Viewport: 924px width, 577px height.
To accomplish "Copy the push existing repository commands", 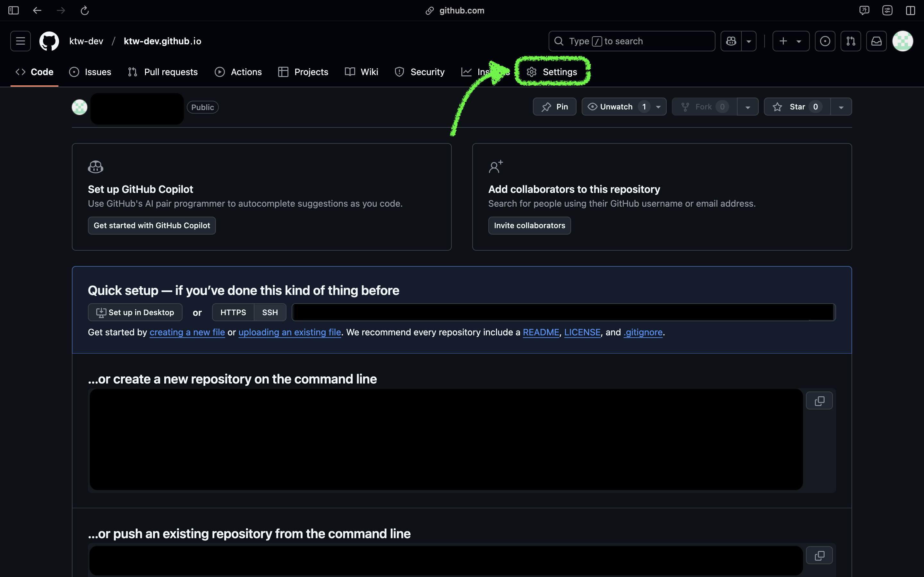I will coord(819,555).
